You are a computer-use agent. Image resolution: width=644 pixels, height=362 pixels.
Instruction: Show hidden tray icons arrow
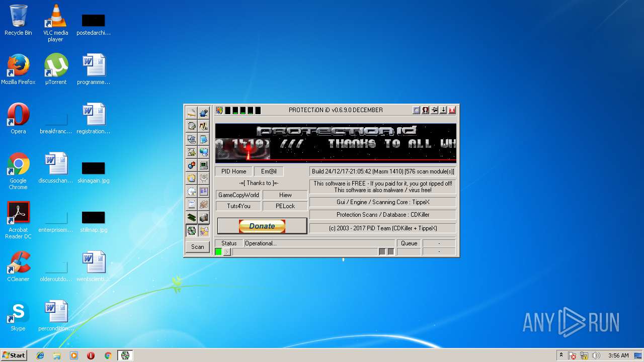coord(561,355)
